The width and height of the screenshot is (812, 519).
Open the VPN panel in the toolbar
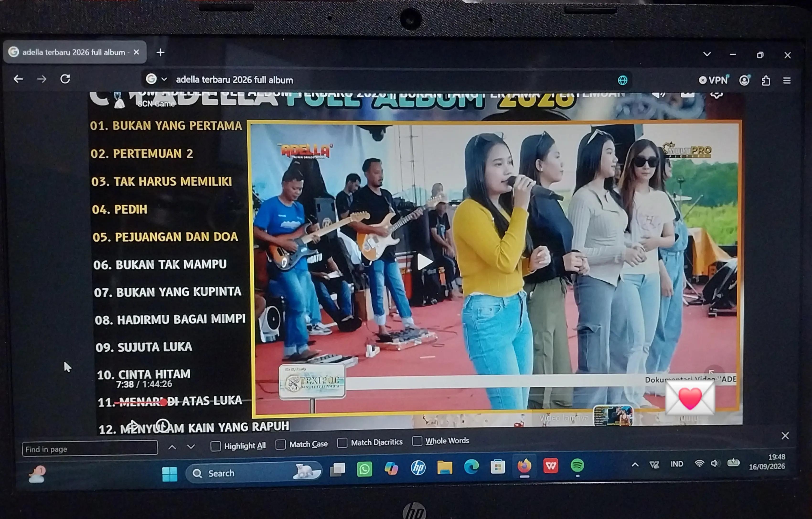714,80
